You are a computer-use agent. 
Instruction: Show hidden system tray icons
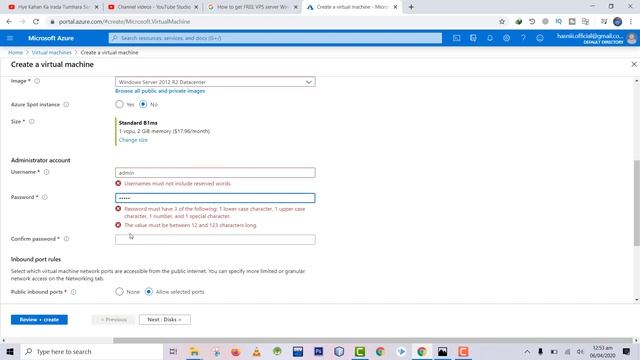coord(527,351)
